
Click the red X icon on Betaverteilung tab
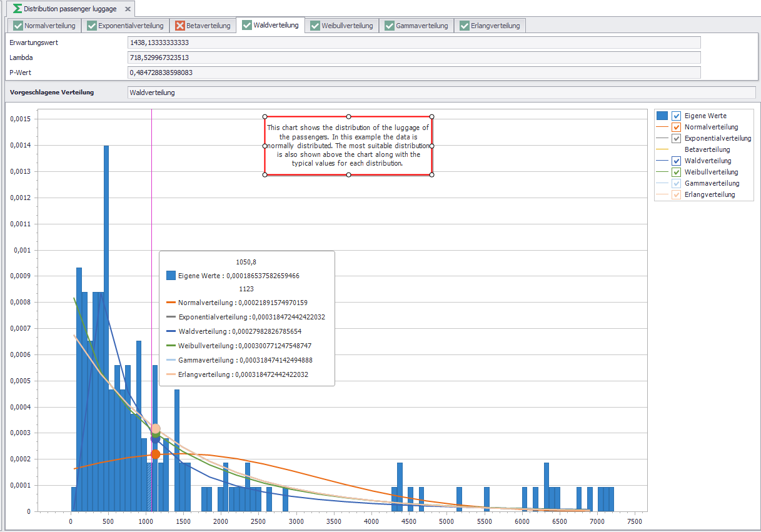[x=180, y=26]
